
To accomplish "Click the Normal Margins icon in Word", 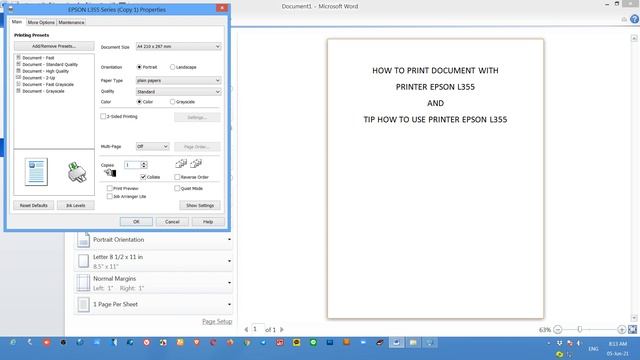I will 83,283.
